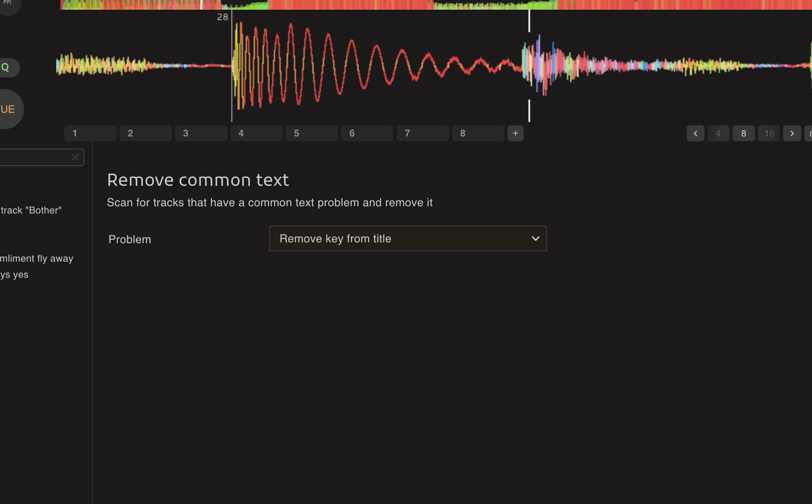Click the skip to next track icon
The width and height of the screenshot is (812, 504).
click(7, 2)
